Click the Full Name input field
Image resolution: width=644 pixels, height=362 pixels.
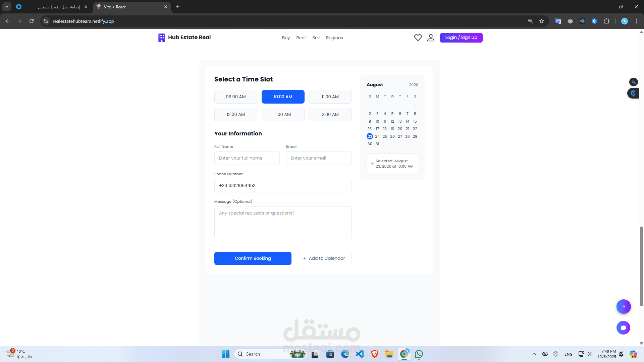point(247,158)
